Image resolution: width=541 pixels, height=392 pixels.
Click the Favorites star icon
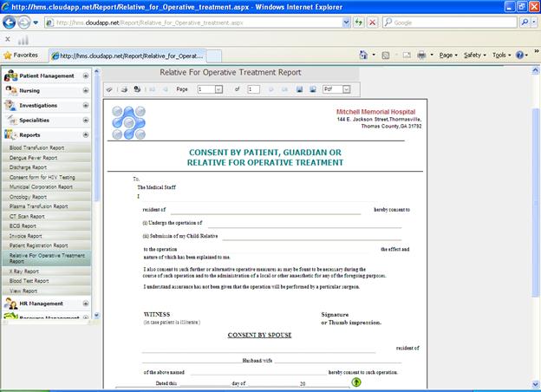(8, 55)
